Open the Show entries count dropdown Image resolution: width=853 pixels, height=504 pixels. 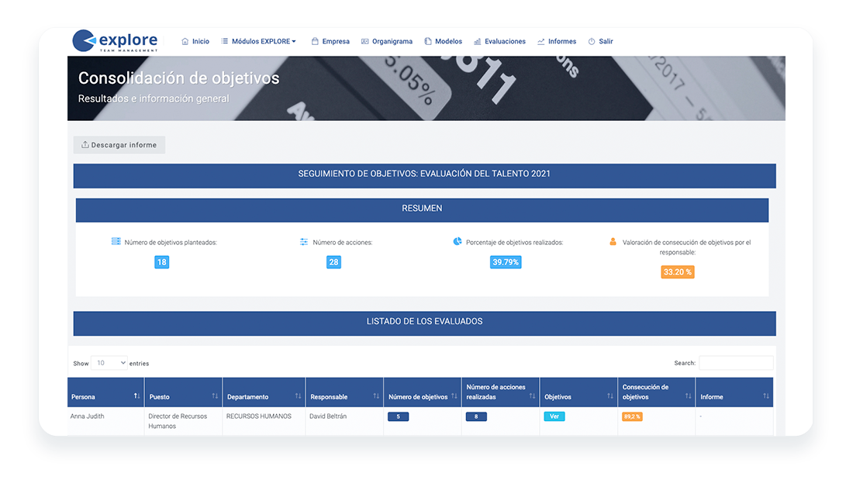tap(109, 363)
